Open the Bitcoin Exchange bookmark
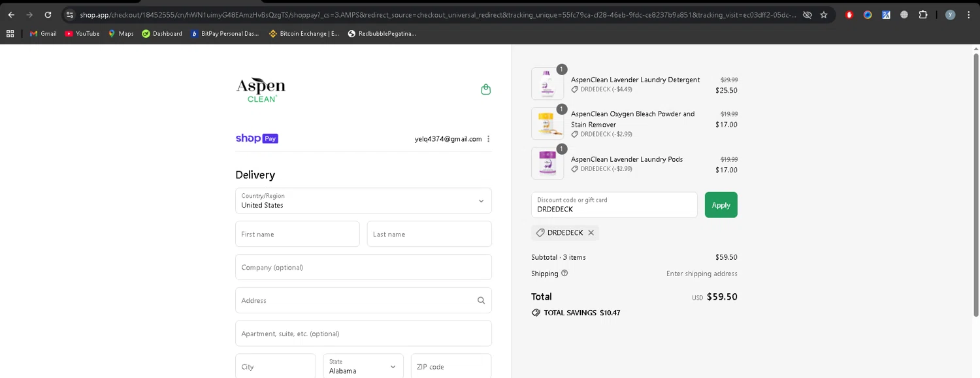This screenshot has height=378, width=980. click(304, 33)
